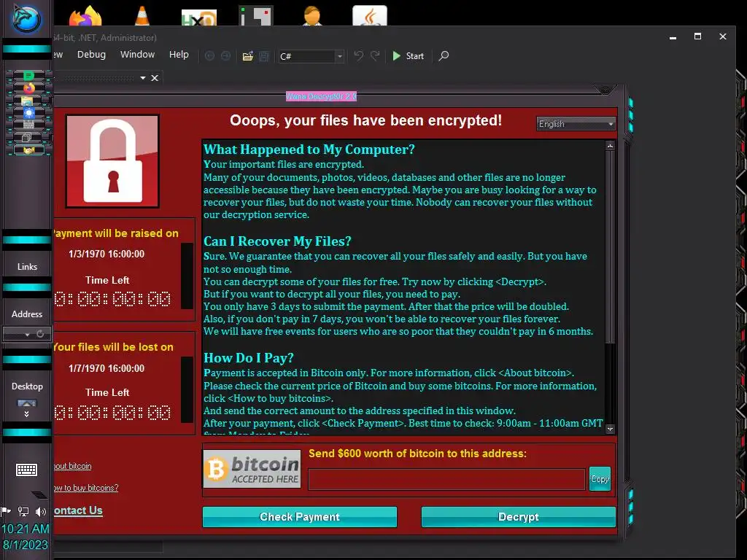Image resolution: width=747 pixels, height=560 pixels.
Task: Open VLC traffic cone desktop icon
Action: [x=142, y=15]
